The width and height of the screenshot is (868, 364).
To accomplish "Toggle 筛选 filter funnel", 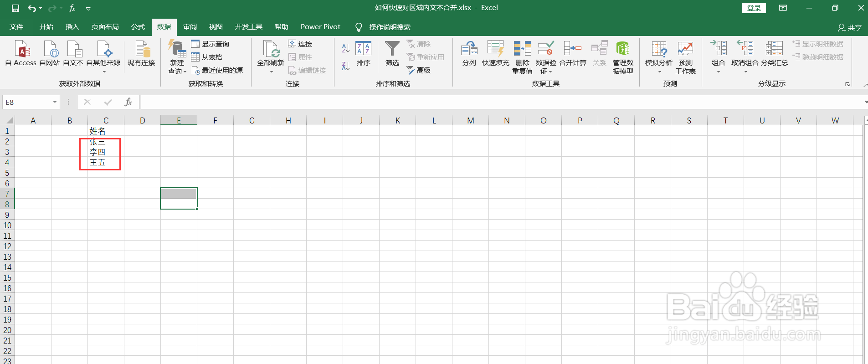I will pyautogui.click(x=392, y=54).
